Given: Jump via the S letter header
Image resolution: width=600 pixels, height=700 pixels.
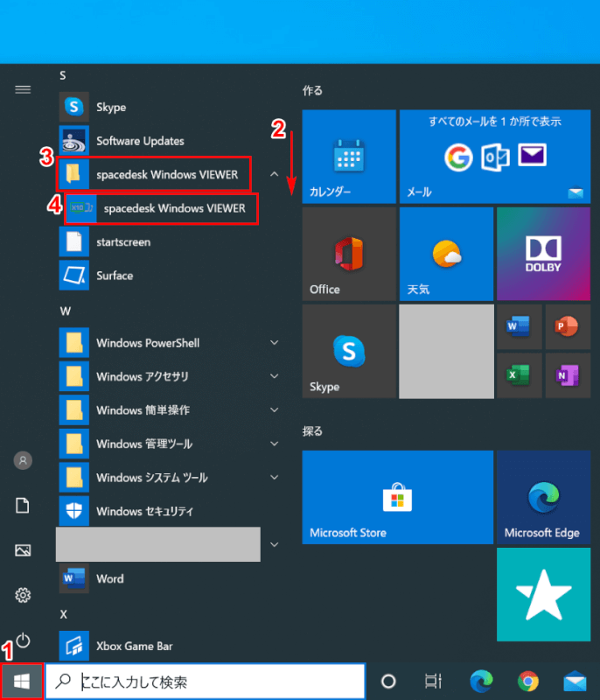Looking at the screenshot, I should [x=63, y=75].
